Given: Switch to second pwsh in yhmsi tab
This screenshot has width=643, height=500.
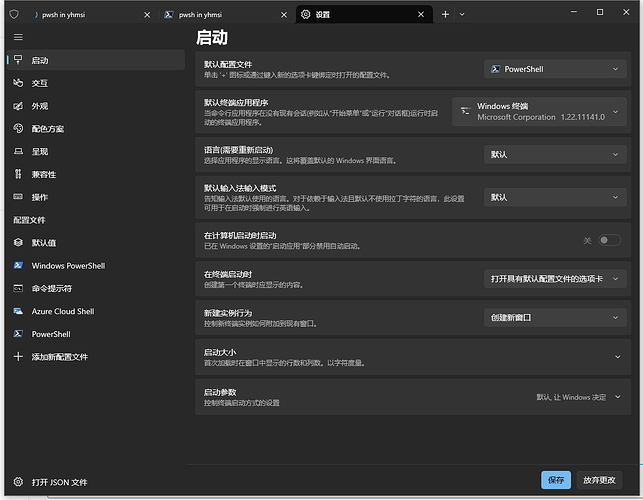Looking at the screenshot, I should [x=226, y=15].
